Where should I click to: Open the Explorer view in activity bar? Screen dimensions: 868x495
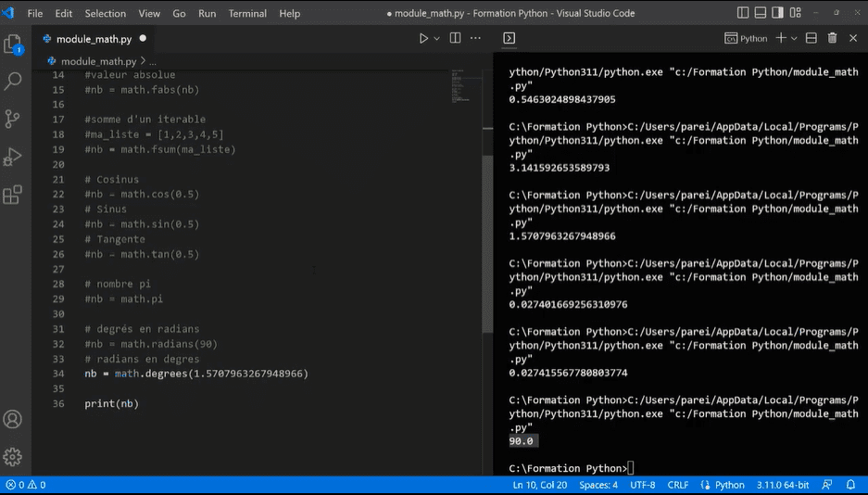click(13, 44)
